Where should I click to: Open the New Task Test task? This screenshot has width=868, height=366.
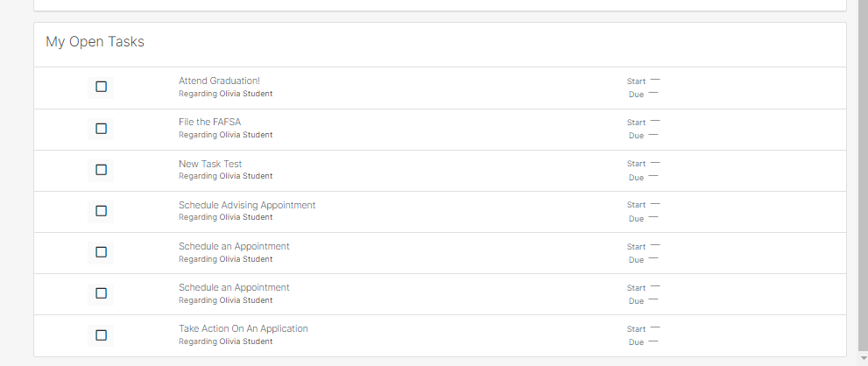(x=210, y=164)
